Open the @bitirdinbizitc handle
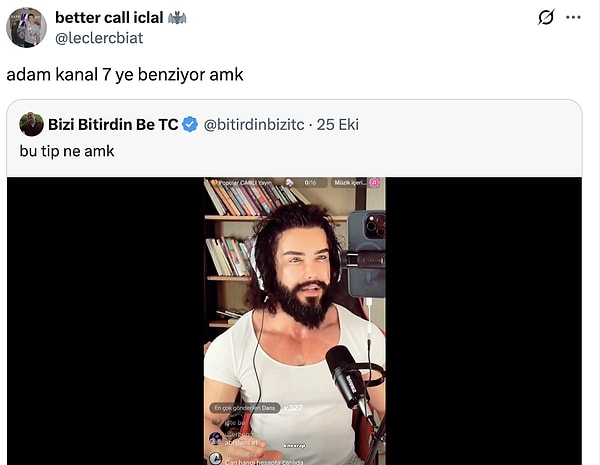Image resolution: width=600 pixels, height=465 pixels. point(254,125)
